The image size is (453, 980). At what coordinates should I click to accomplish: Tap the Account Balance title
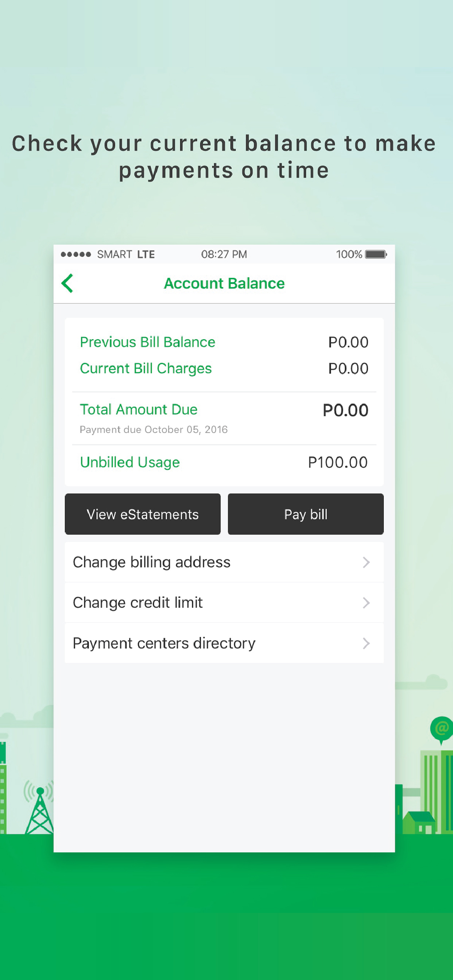tap(224, 283)
